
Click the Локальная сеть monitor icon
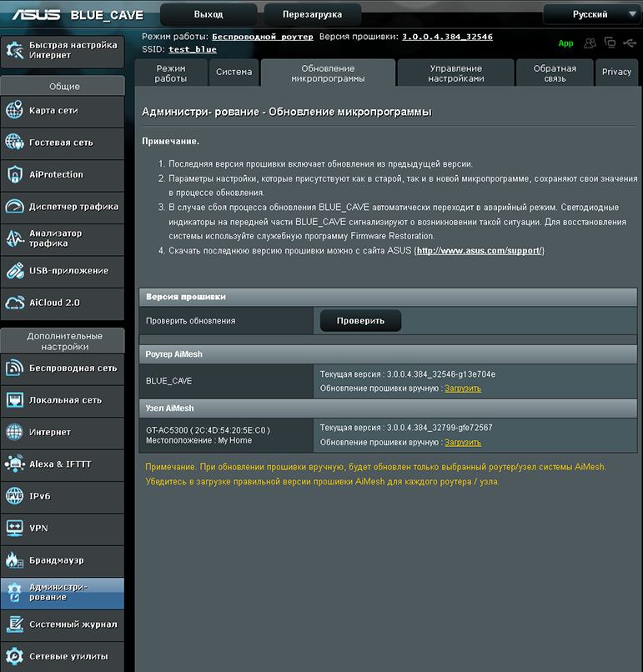[15, 400]
